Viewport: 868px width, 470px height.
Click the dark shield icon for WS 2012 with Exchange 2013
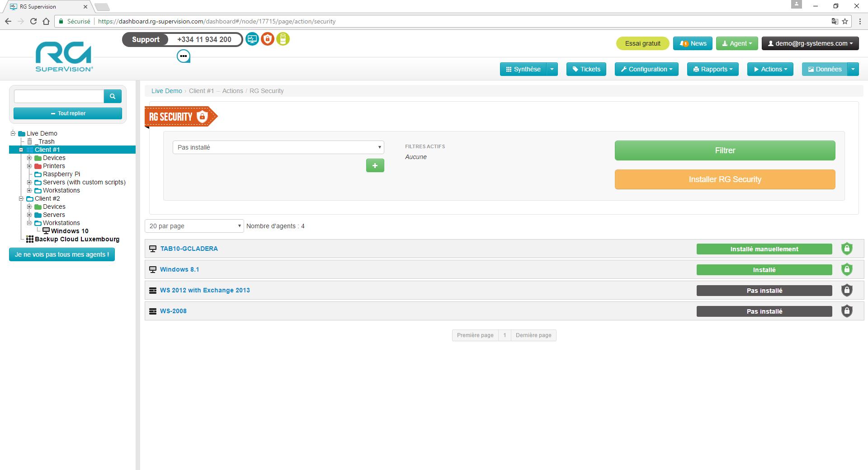(847, 290)
